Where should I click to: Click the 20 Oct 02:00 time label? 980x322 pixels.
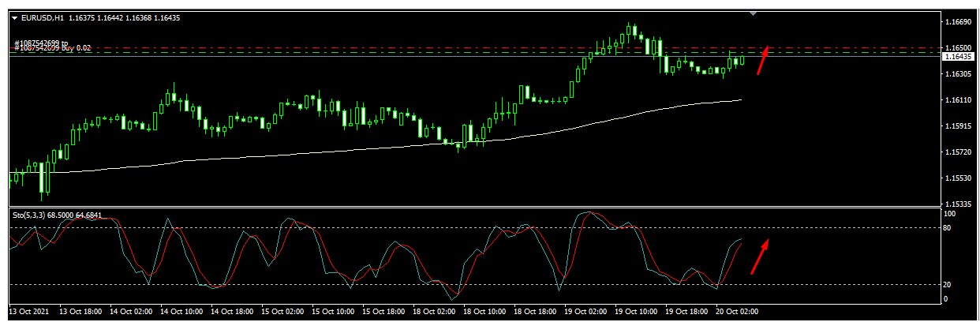click(738, 312)
